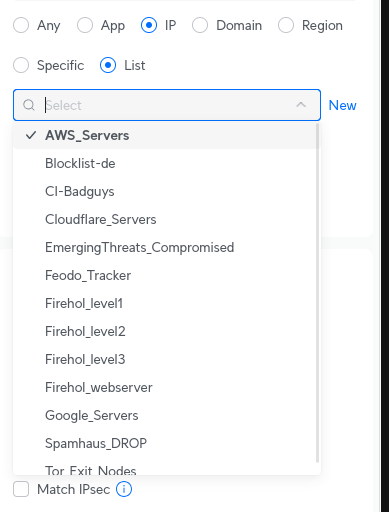Select the Any radio button
The image size is (389, 512).
coord(21,25)
